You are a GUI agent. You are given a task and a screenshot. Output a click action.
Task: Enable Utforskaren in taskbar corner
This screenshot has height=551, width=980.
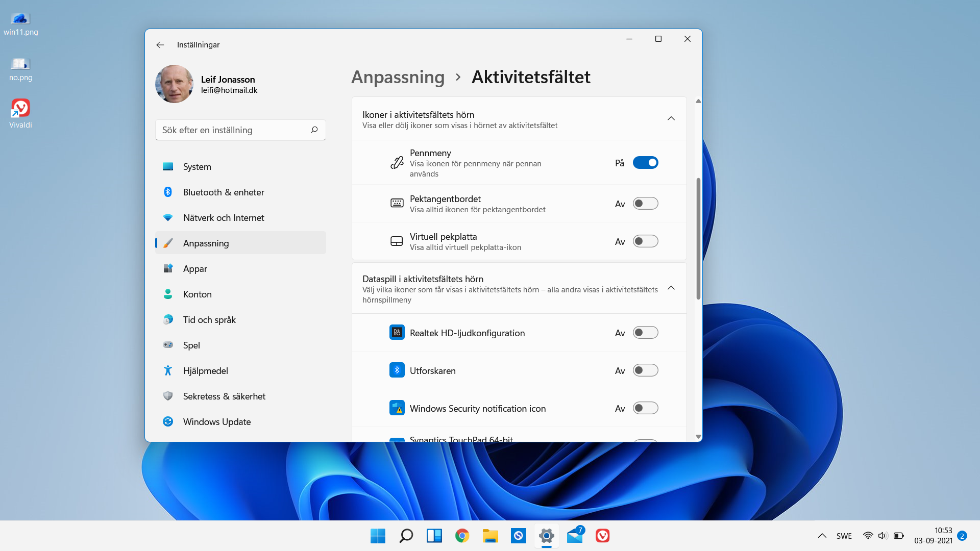point(646,370)
